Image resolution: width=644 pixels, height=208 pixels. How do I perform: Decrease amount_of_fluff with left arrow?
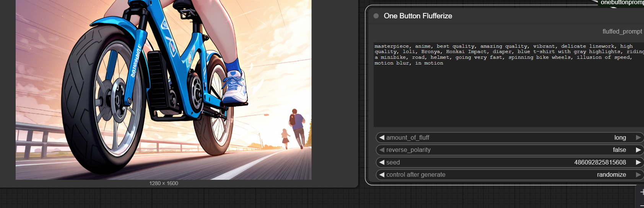382,137
